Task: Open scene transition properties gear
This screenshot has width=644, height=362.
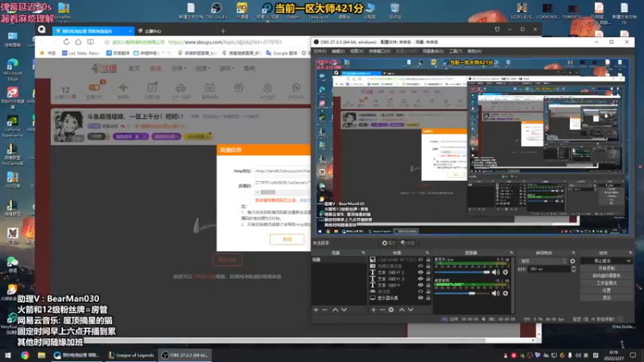Action: point(572,261)
